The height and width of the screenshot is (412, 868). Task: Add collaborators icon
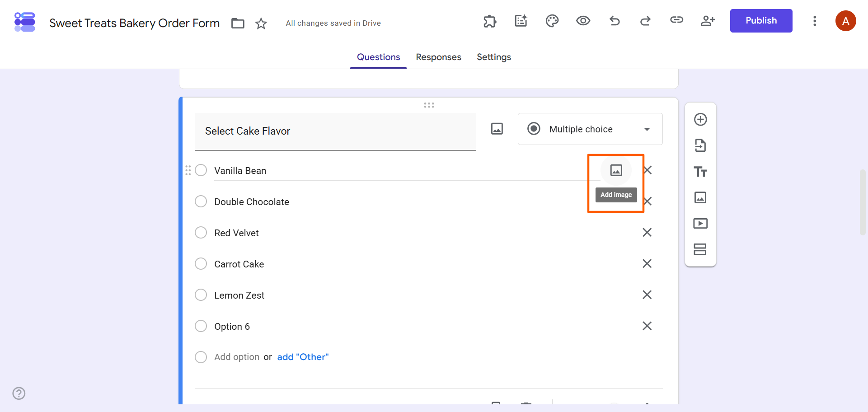(x=708, y=20)
